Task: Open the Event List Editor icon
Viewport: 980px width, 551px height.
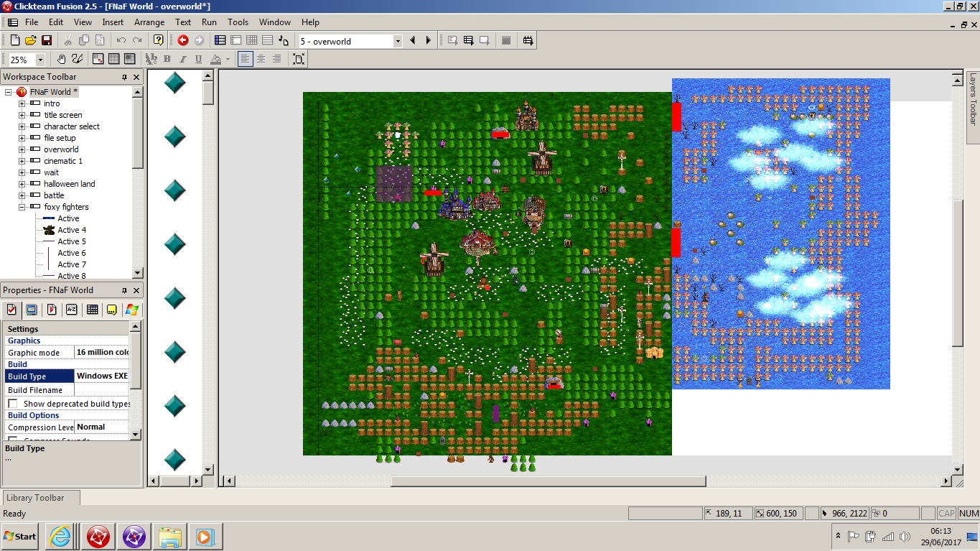Action: (x=268, y=40)
